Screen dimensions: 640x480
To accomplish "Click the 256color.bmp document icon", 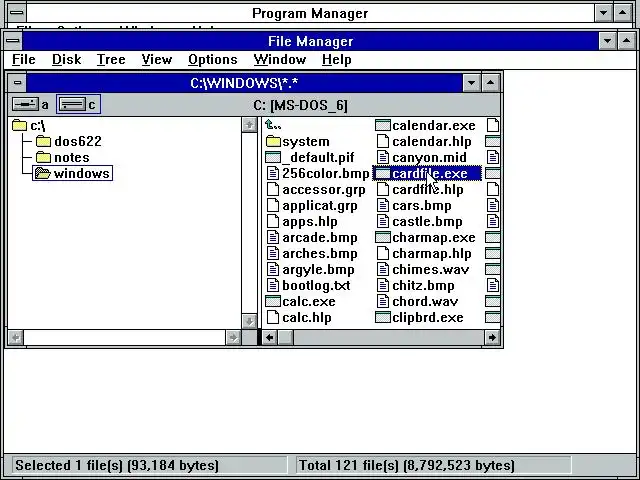I will (x=273, y=173).
